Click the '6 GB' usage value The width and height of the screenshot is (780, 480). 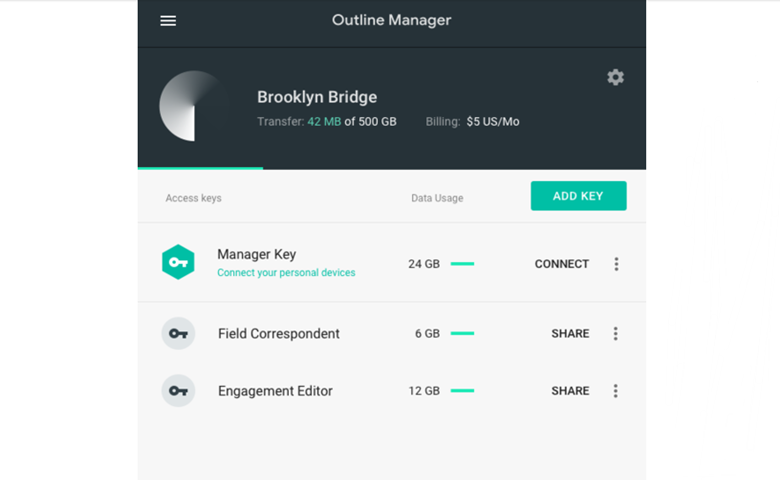click(427, 334)
